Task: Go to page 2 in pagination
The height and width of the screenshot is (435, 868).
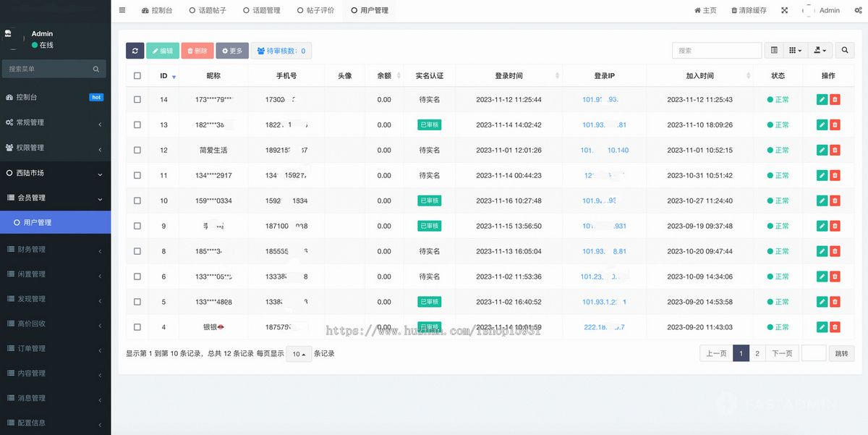Action: click(x=757, y=353)
